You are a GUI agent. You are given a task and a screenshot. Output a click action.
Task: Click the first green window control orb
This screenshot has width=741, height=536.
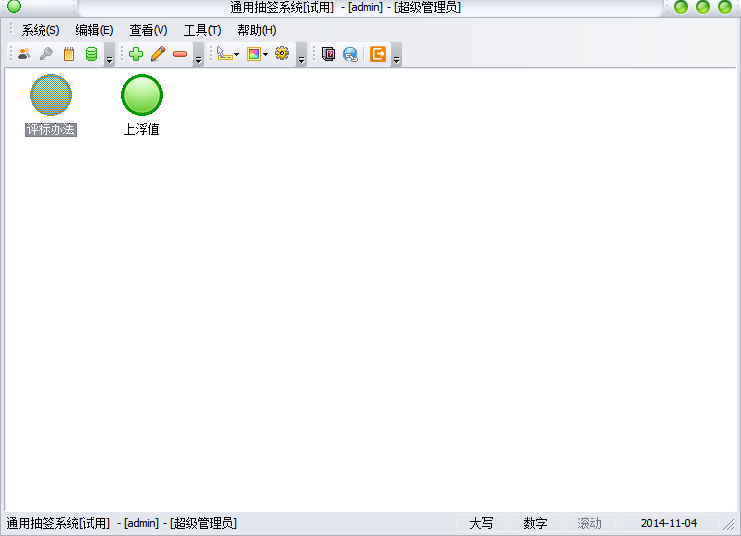(x=681, y=7)
